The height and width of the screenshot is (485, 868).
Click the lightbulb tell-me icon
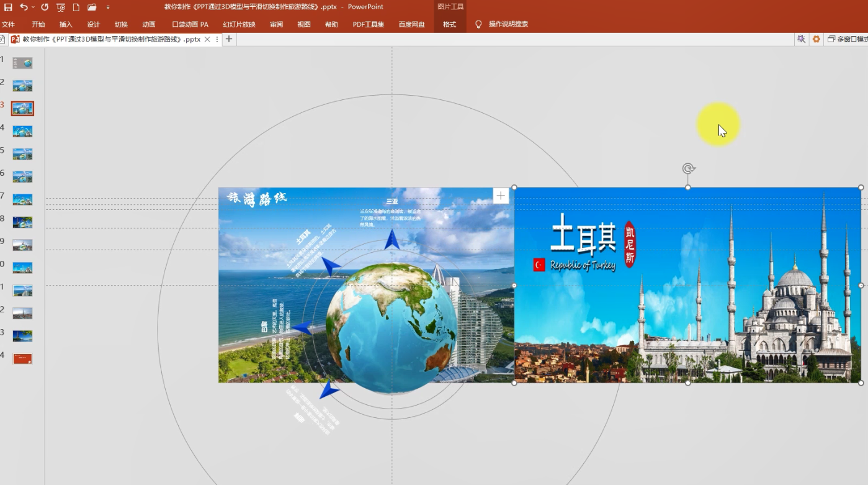coord(478,24)
